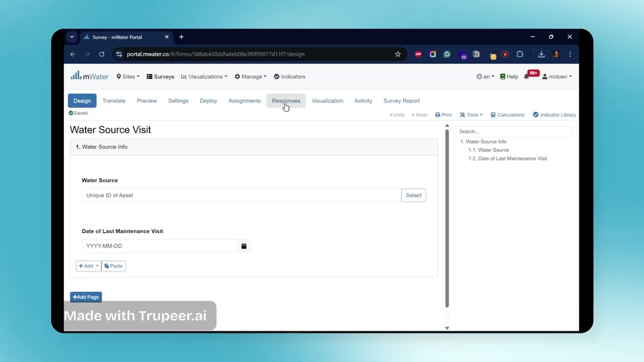The height and width of the screenshot is (362, 644).
Task: Click the browser Back arrow
Action: [73, 54]
